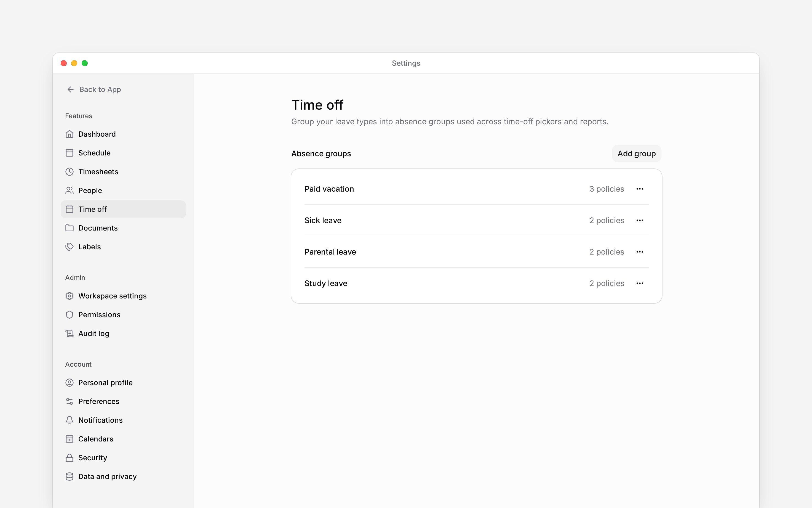812x508 pixels.
Task: Select the Sick leave absence group
Action: click(476, 220)
